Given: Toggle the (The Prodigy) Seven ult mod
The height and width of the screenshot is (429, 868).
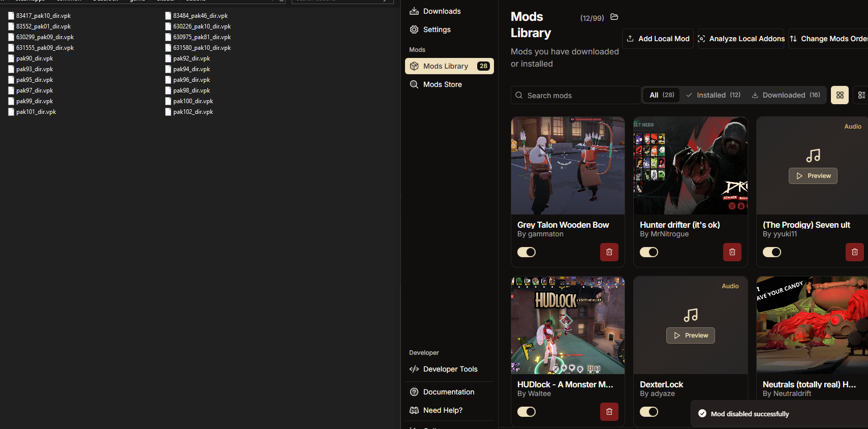Looking at the screenshot, I should coord(772,252).
